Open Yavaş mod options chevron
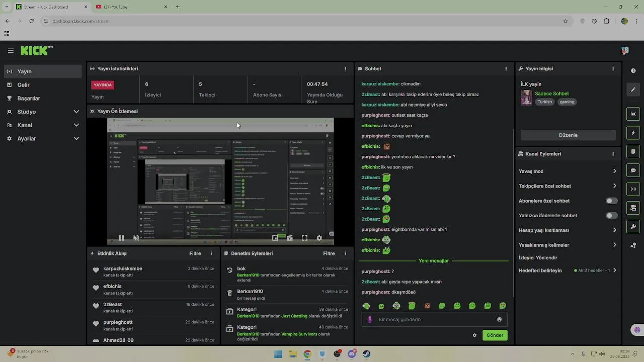This screenshot has height=362, width=644. [614, 171]
